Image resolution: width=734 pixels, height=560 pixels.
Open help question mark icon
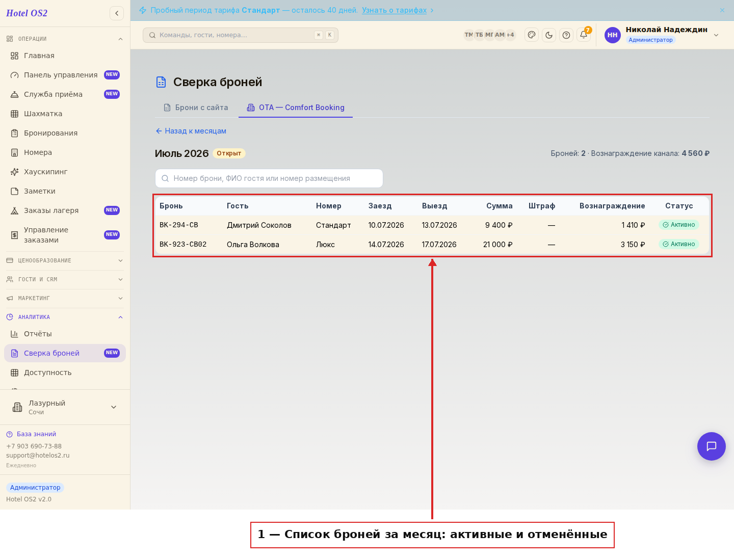(x=566, y=35)
